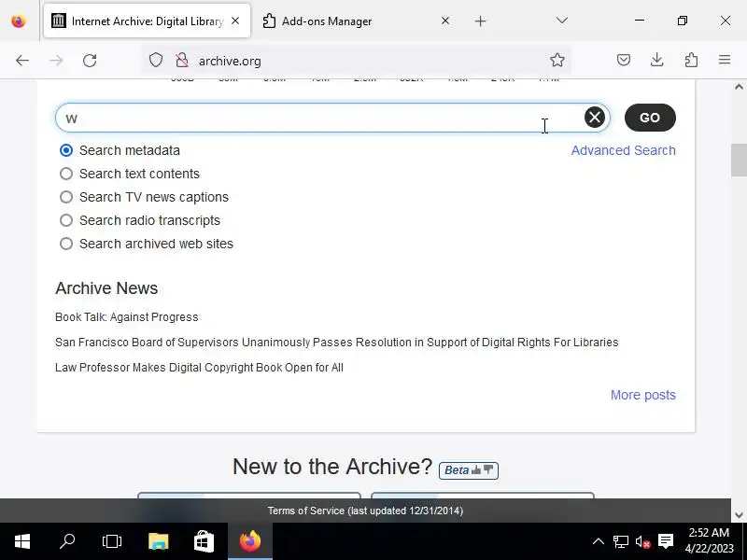Select Search radio transcripts option

[66, 220]
